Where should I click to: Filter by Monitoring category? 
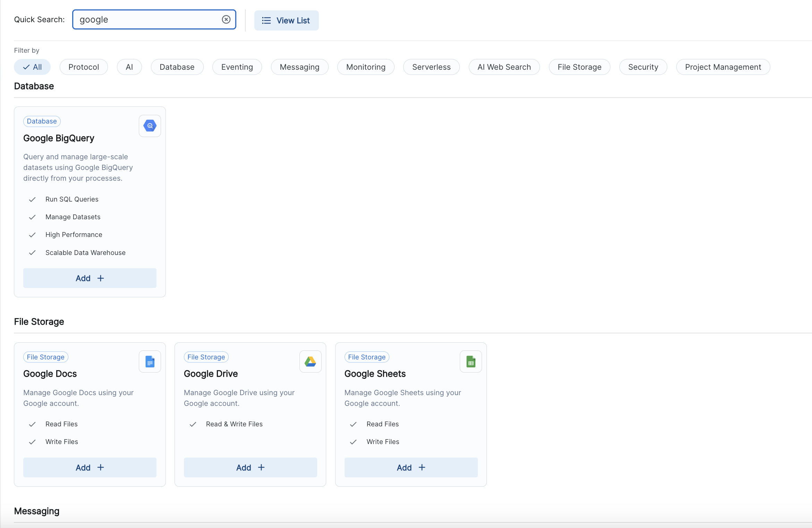click(x=366, y=67)
